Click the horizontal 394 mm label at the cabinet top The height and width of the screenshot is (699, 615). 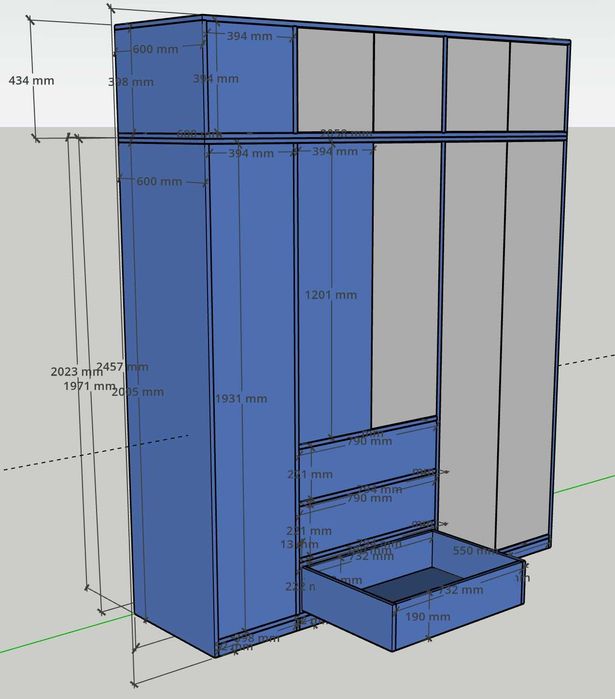(x=250, y=36)
